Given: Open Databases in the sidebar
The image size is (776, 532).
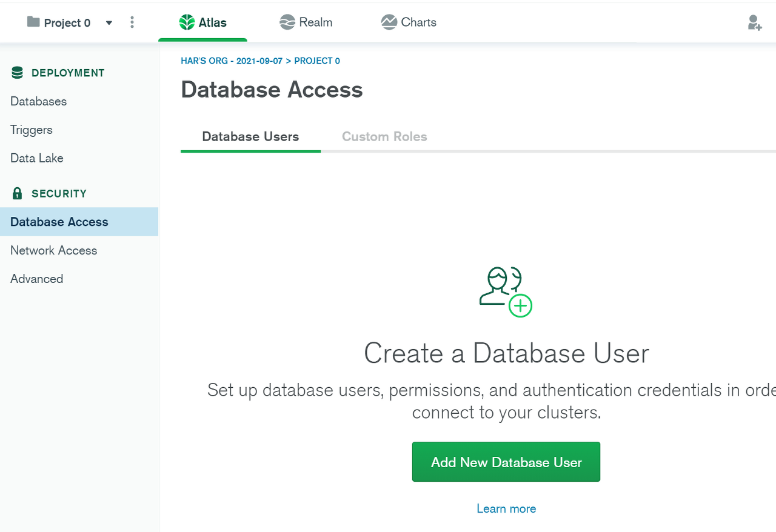Looking at the screenshot, I should [39, 101].
